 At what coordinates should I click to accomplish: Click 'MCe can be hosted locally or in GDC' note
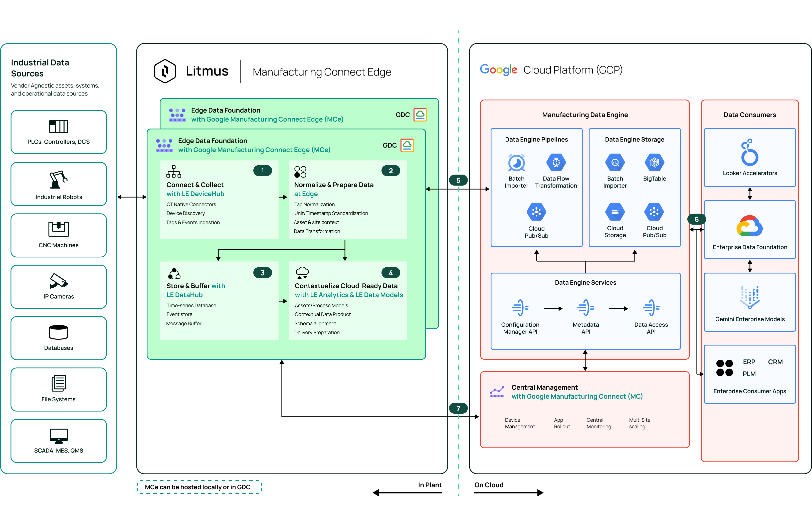(199, 487)
